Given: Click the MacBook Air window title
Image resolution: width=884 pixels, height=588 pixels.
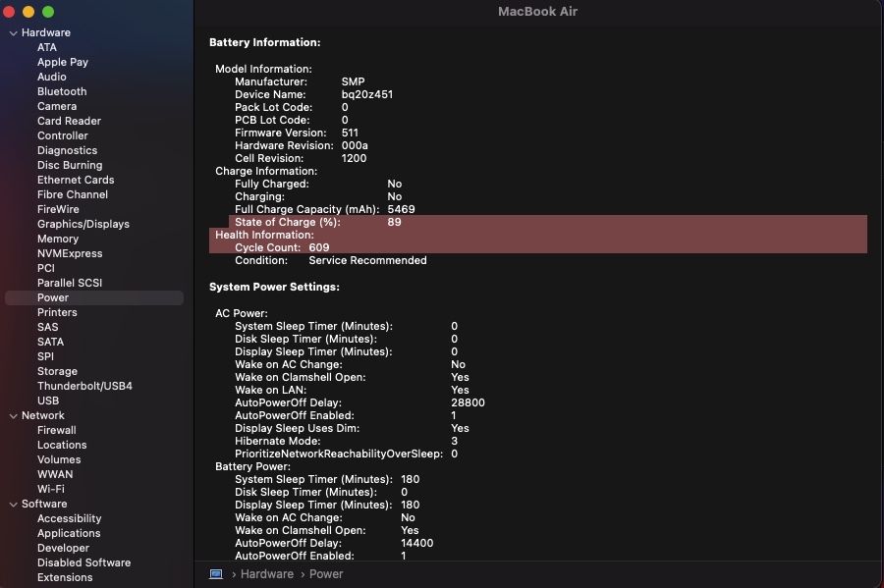Looking at the screenshot, I should click(x=538, y=11).
